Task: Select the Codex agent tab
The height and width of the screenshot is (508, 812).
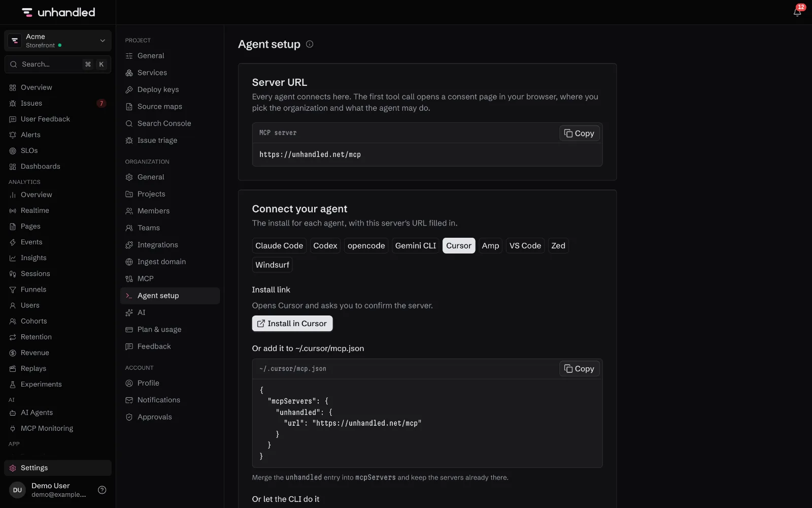Action: pyautogui.click(x=325, y=246)
